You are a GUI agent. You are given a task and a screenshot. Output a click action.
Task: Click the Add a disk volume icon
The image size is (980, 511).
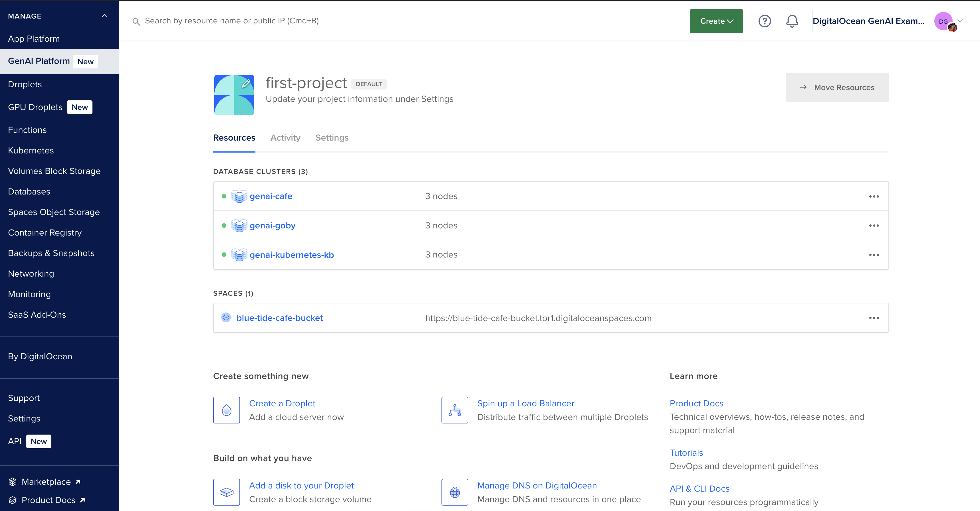tap(226, 492)
